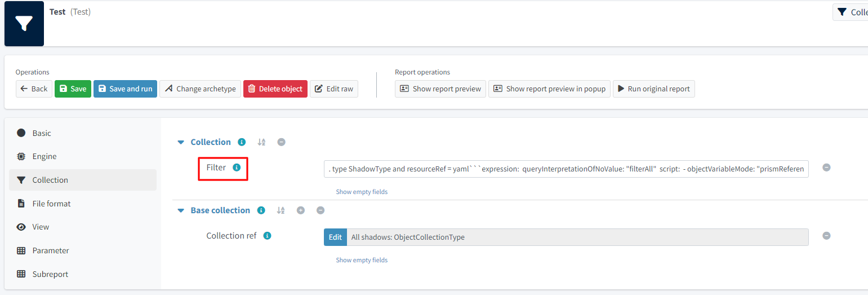
Task: Sort the Base collection section
Action: click(x=281, y=210)
